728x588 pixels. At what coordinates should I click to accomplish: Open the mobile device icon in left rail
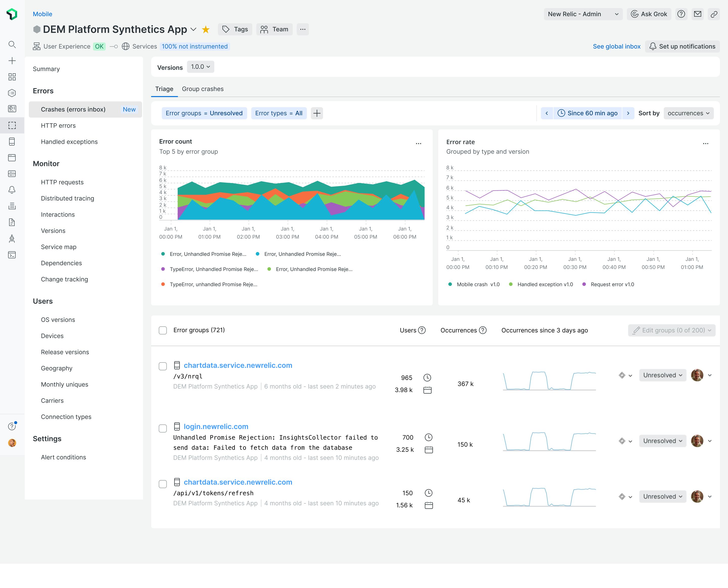12,142
